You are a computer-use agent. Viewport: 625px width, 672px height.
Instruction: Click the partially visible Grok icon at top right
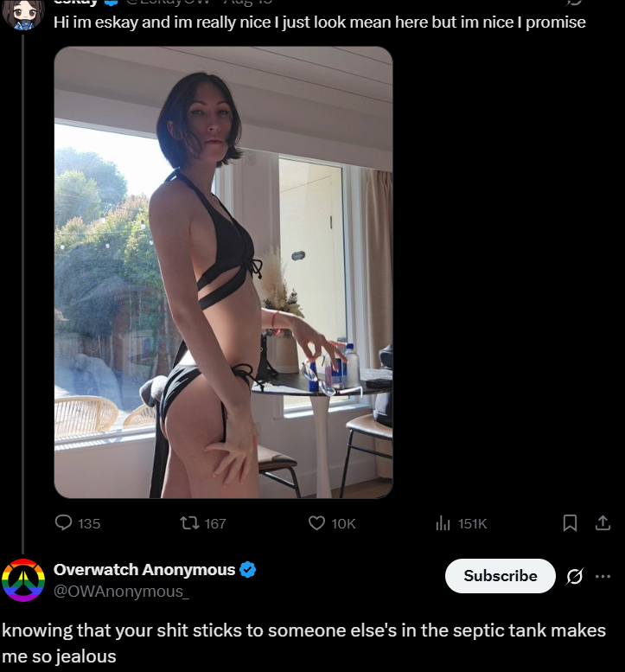click(x=575, y=3)
